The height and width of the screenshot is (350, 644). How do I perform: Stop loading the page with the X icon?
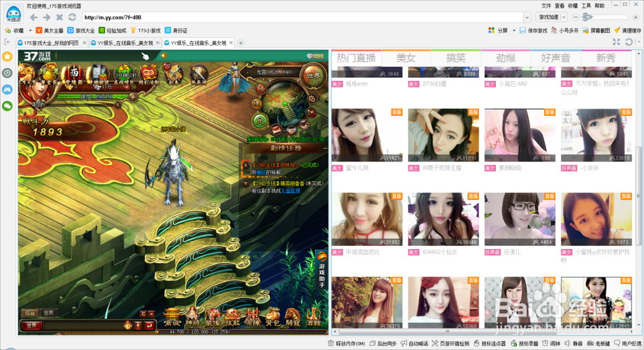click(59, 17)
